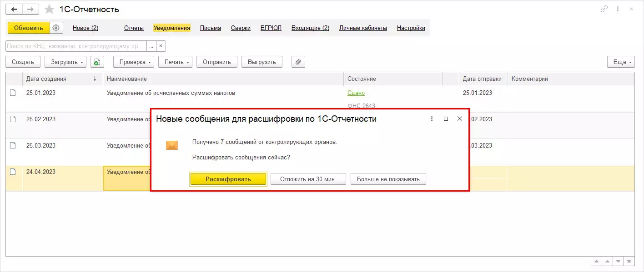Image resolution: width=644 pixels, height=272 pixels.
Task: Click the Отправить button
Action: pos(217,62)
